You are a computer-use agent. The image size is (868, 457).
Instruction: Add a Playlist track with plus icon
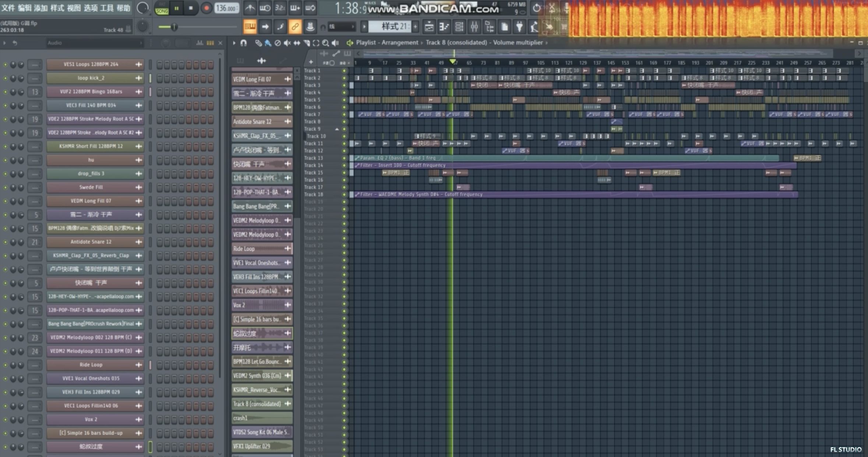point(311,62)
